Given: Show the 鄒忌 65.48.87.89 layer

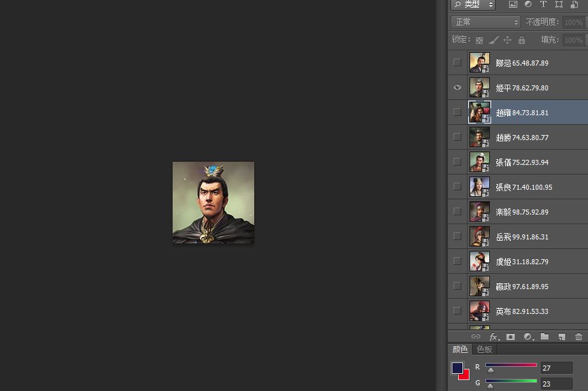Looking at the screenshot, I should point(457,62).
